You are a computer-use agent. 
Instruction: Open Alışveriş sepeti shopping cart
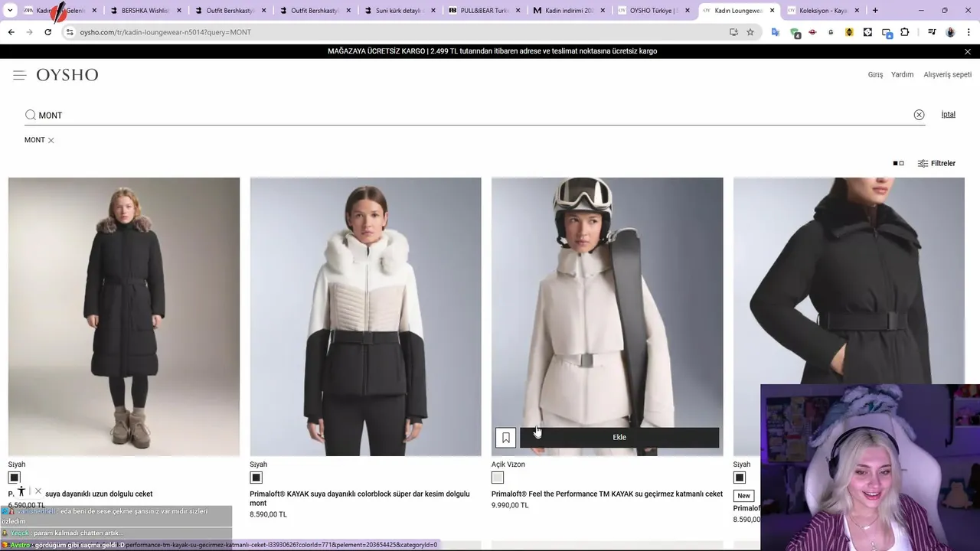pos(947,75)
